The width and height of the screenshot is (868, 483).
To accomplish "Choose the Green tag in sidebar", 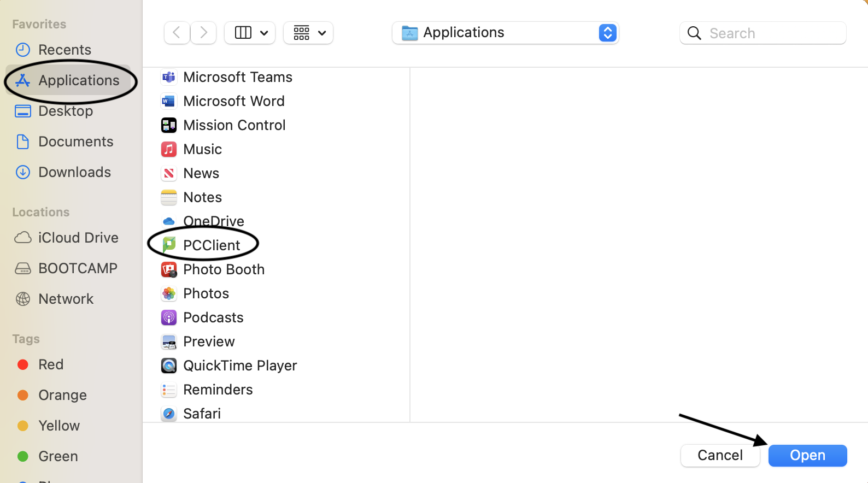I will [x=58, y=456].
